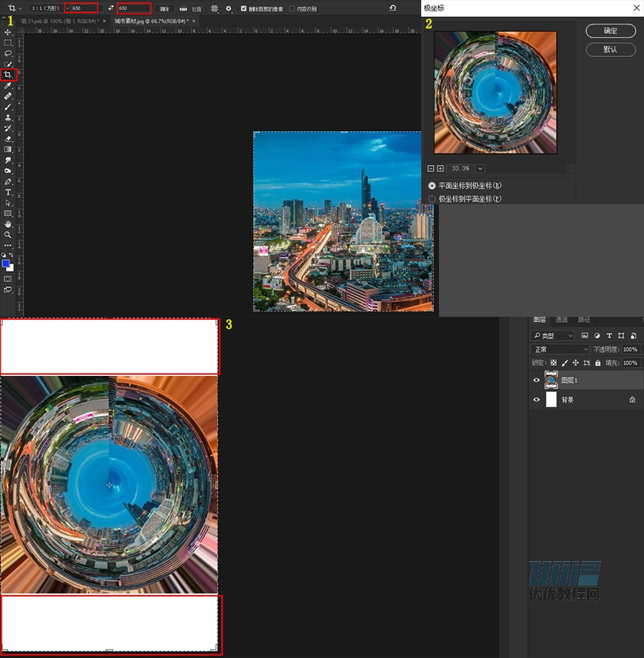Activate the Hand tool
644x658 pixels.
click(x=8, y=224)
